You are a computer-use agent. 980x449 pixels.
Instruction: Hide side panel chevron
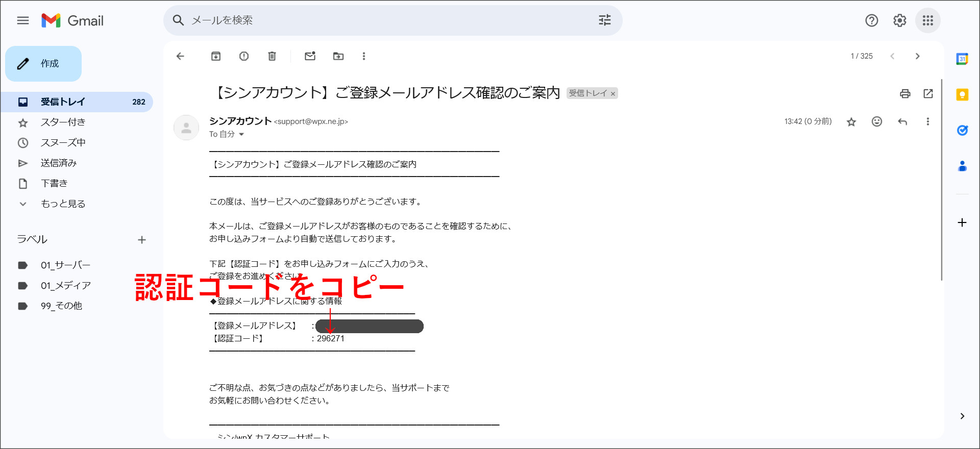click(x=962, y=416)
